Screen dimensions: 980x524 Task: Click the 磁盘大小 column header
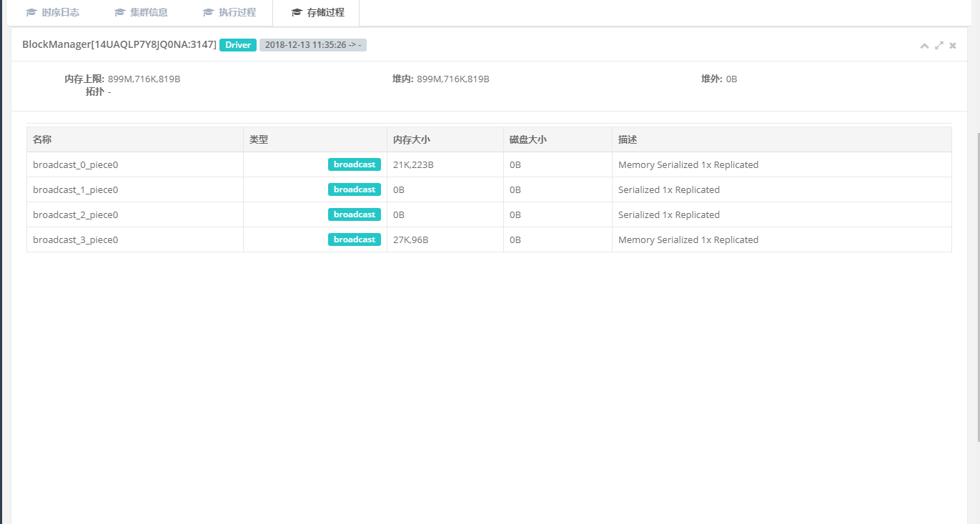tap(528, 139)
